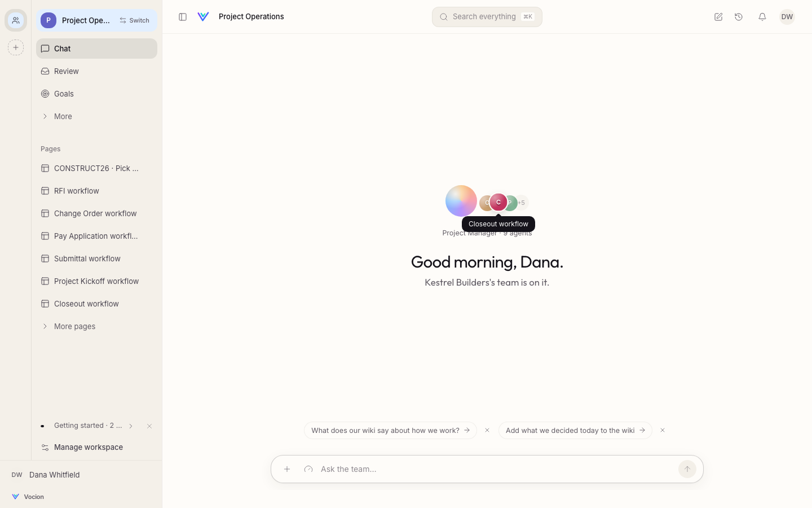The width and height of the screenshot is (812, 508).
Task: Close the Getting started item
Action: tap(149, 426)
